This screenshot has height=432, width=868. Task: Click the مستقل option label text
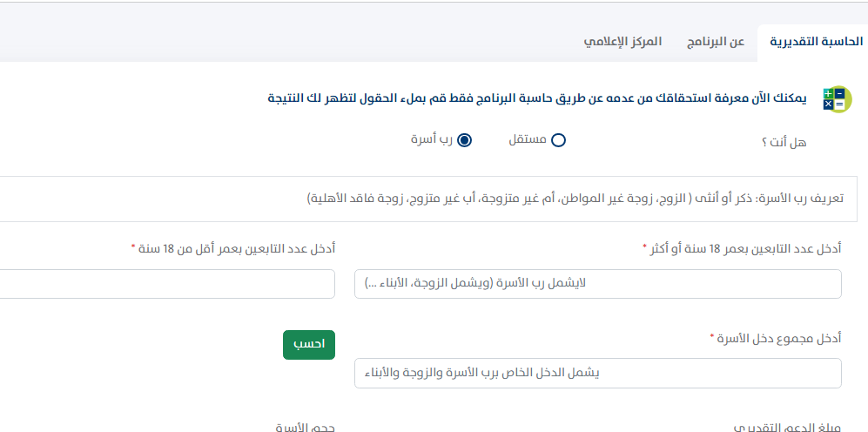pyautogui.click(x=528, y=139)
